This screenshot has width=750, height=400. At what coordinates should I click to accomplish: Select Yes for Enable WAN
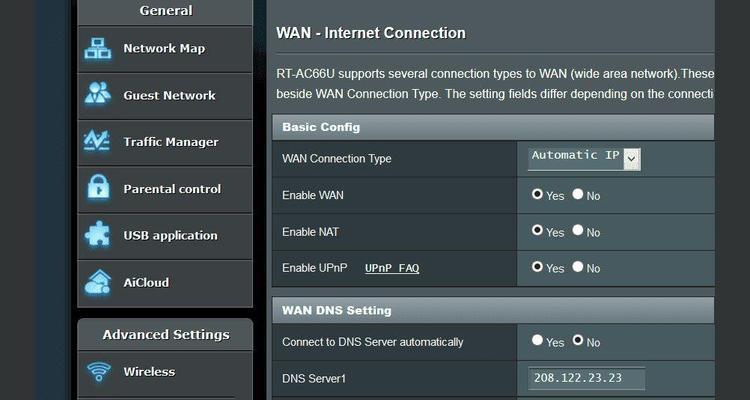[x=537, y=194]
